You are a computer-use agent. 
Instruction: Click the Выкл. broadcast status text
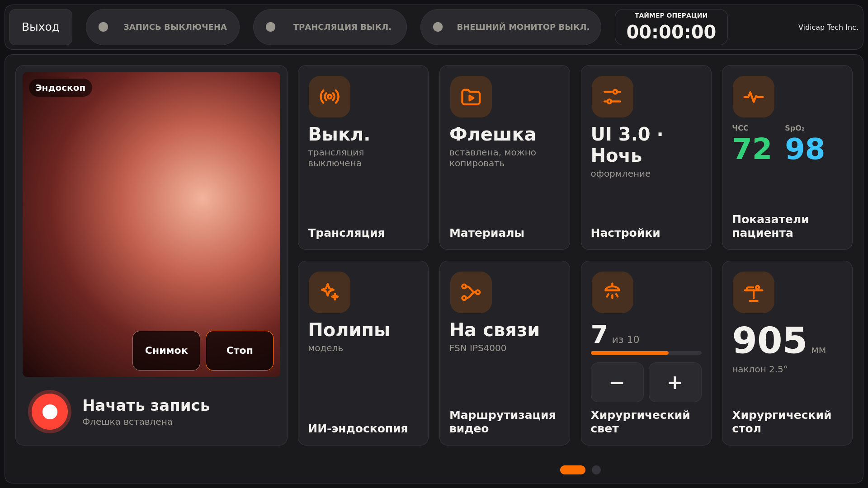coord(339,134)
